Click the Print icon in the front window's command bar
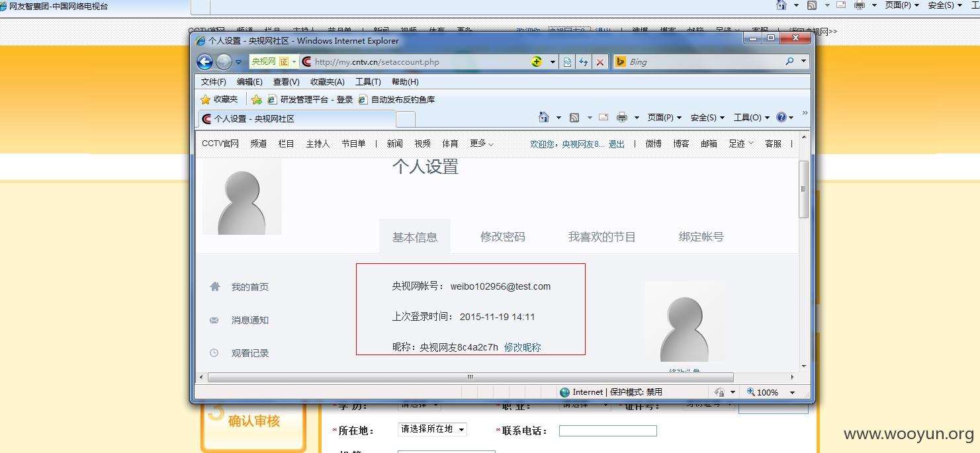980x453 pixels. coord(622,118)
